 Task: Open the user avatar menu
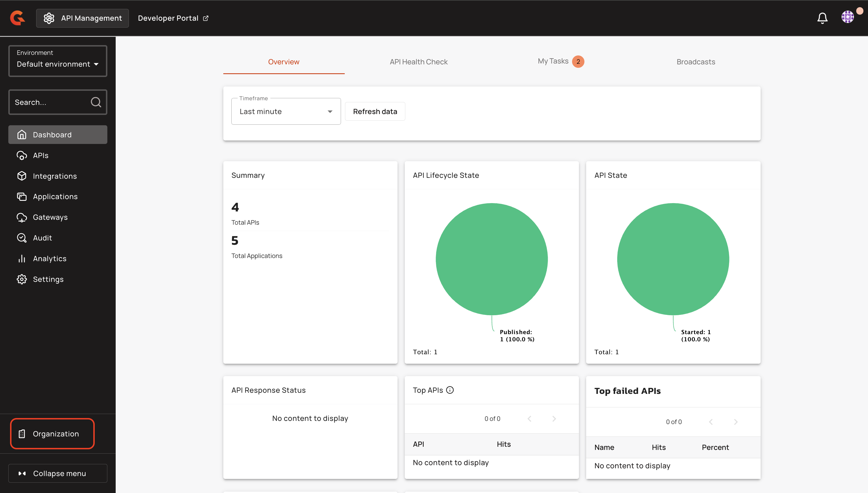pos(847,17)
